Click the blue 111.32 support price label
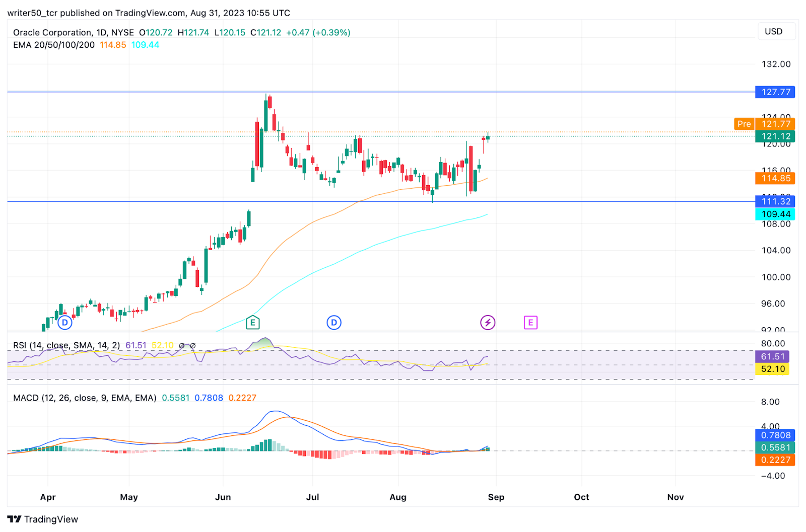Image resolution: width=806 pixels, height=532 pixels. click(775, 201)
